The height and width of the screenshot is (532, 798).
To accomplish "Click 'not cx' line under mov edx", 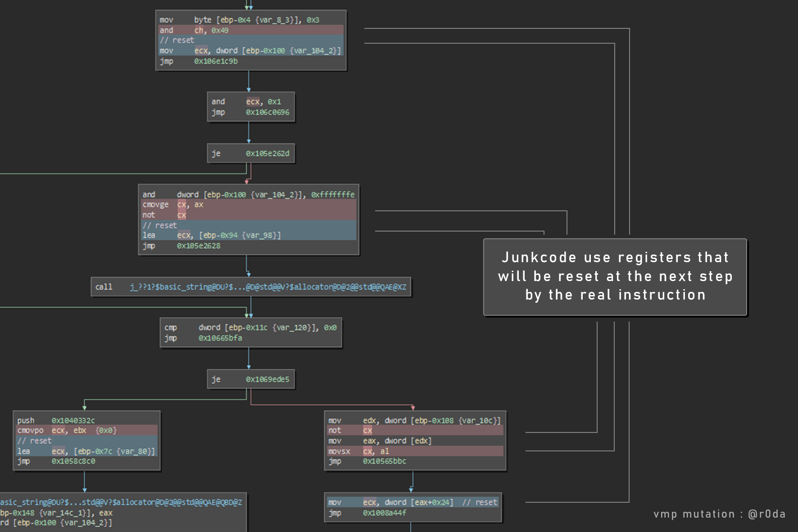I will pos(415,430).
